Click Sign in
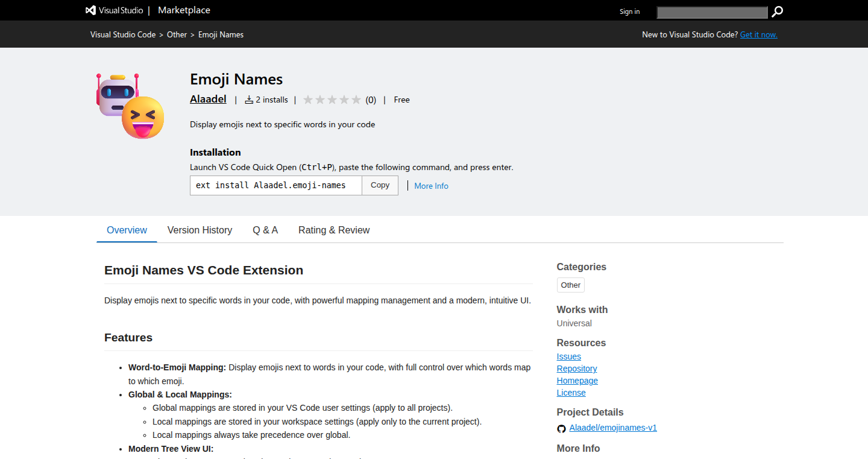 coord(629,11)
